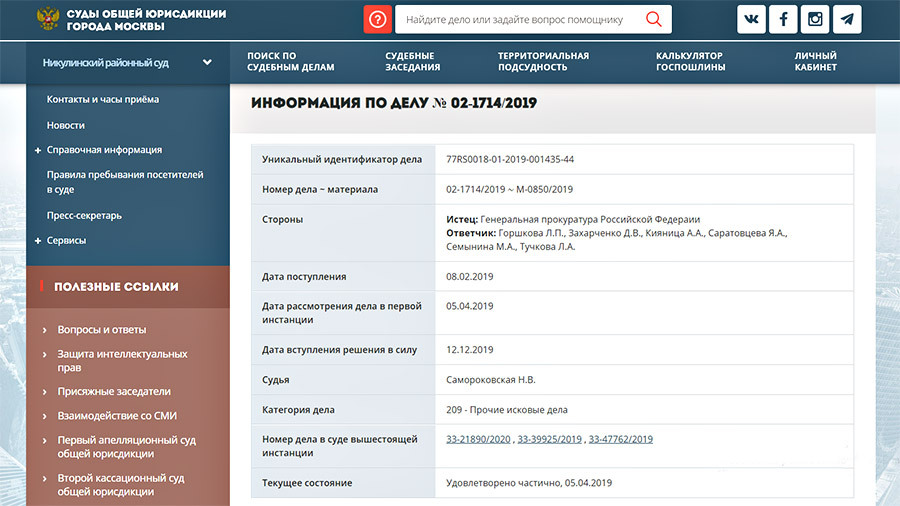Click into the case search input field
The width and height of the screenshot is (900, 506).
click(515, 20)
